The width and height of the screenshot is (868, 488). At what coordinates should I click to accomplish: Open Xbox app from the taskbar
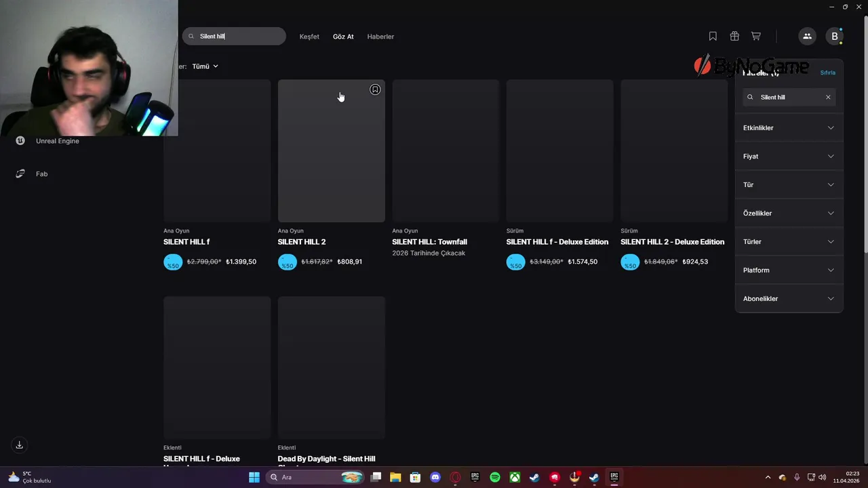click(x=515, y=477)
